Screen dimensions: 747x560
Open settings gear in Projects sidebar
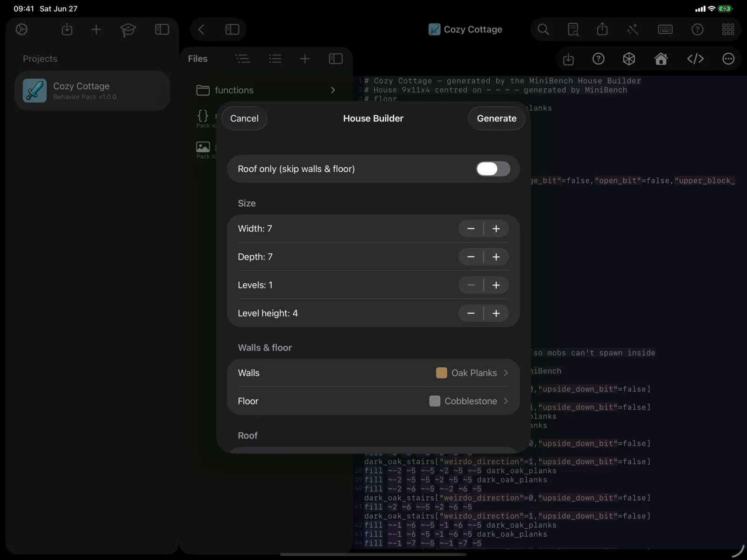click(x=21, y=29)
